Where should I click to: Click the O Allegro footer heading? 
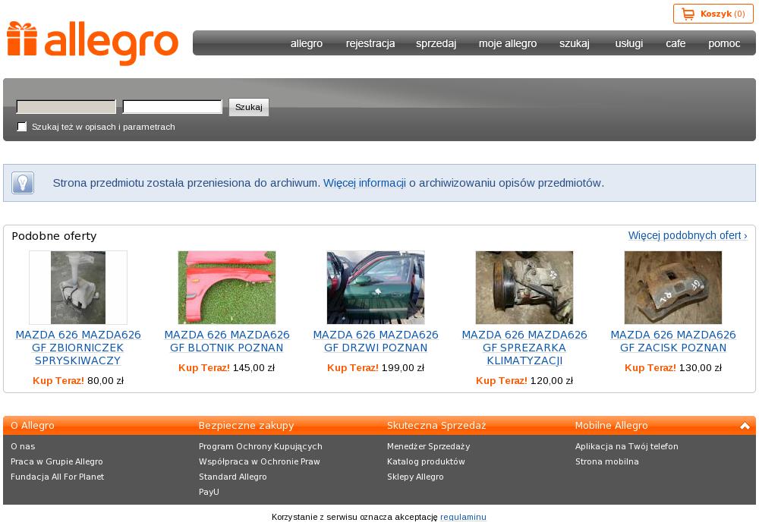tap(33, 426)
